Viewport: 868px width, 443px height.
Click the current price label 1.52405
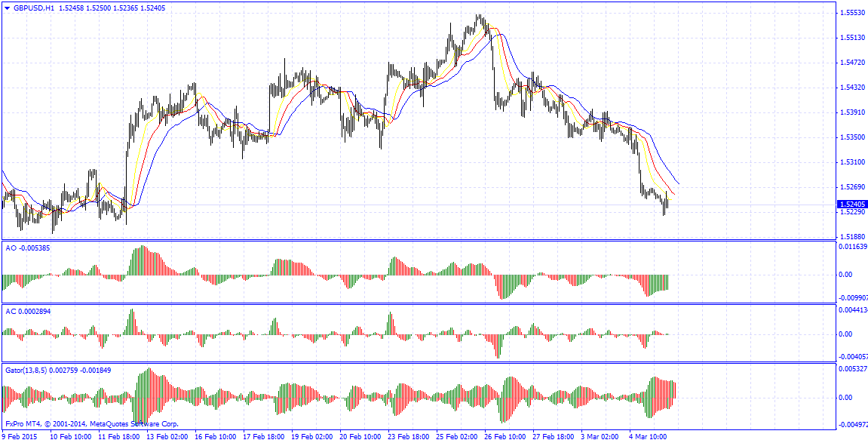(x=852, y=205)
